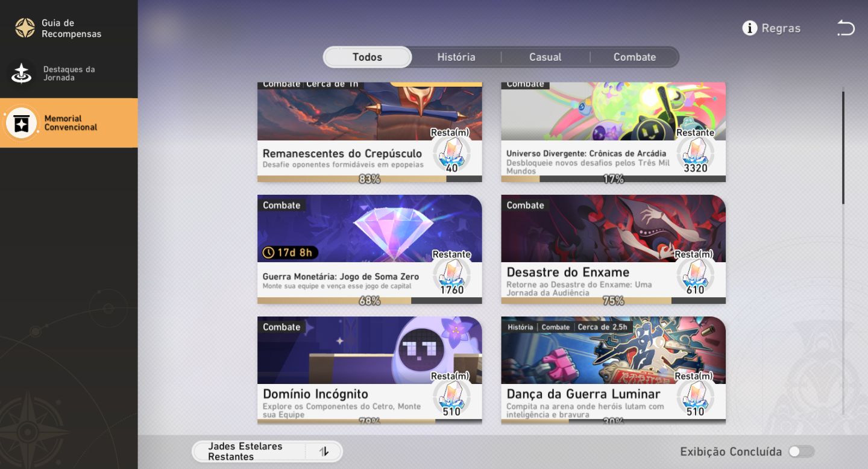Screen dimensions: 868x469
Task: Click 'Monte sua equipe e vença' description text
Action: 337,286
